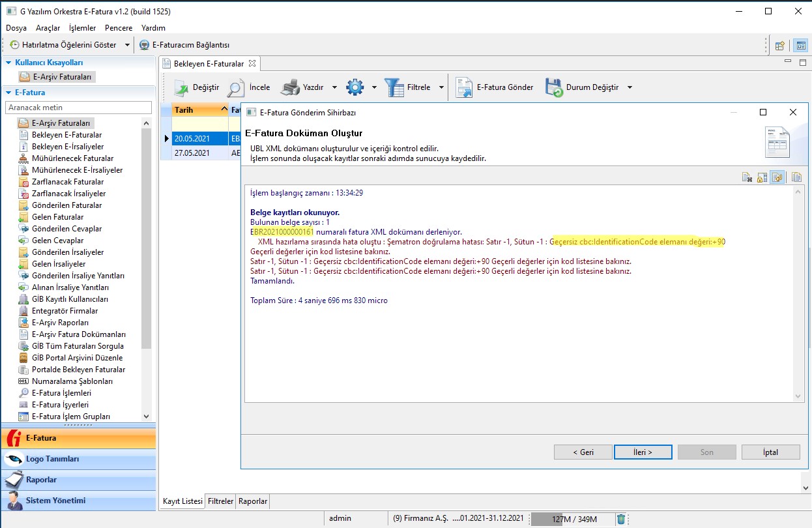The width and height of the screenshot is (812, 528).
Task: Toggle scroll lock in log toolbar
Action: coord(762,177)
